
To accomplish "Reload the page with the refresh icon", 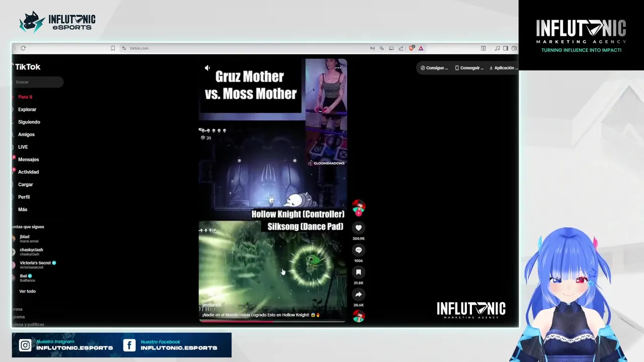I will coord(23,48).
